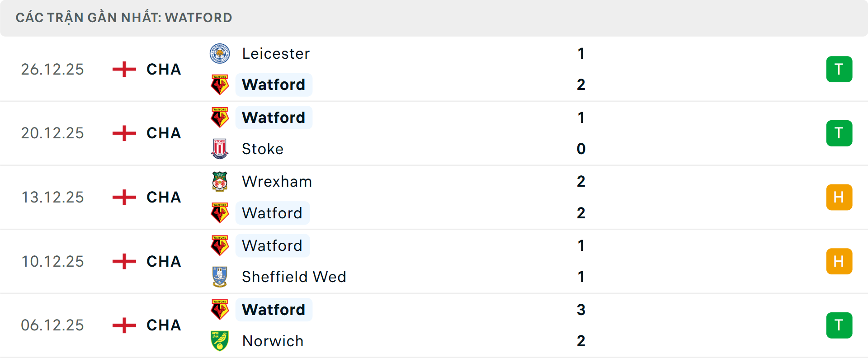Expand the CHA competition label on 20.12.25 row
Image resolution: width=868 pixels, height=358 pixels.
tap(164, 133)
